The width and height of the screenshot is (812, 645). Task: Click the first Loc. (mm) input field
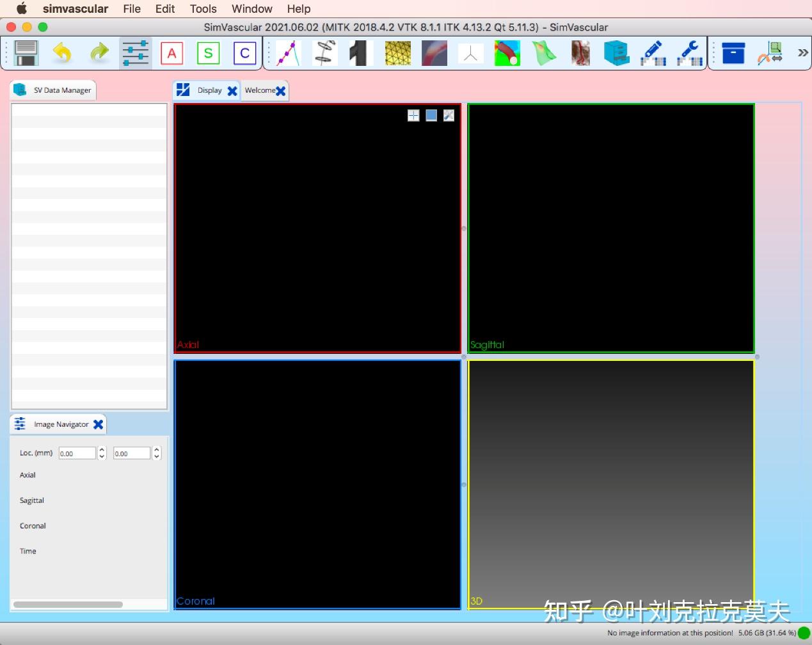click(77, 453)
